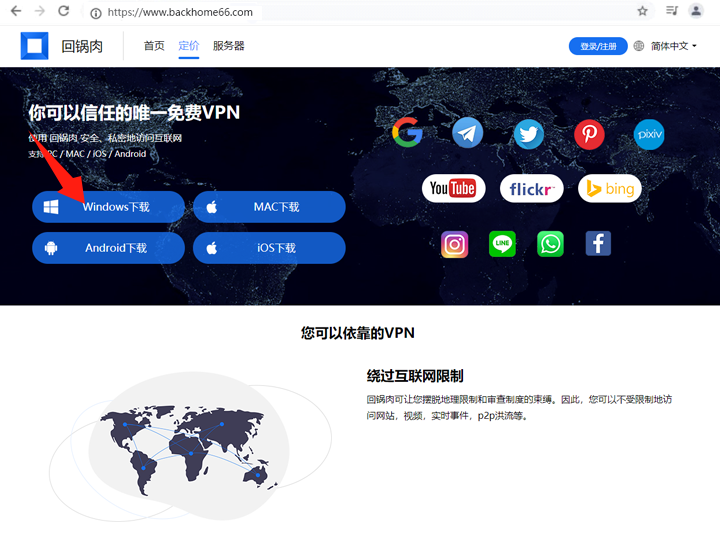Download the Windows client
The height and width of the screenshot is (540, 720).
coord(108,207)
